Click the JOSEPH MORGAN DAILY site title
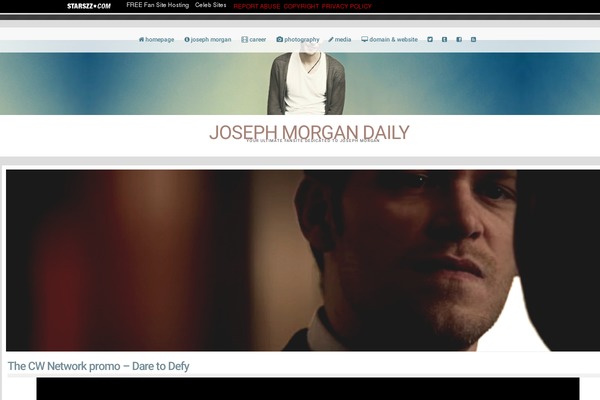Viewport: 600px width, 400px height. coord(309,132)
